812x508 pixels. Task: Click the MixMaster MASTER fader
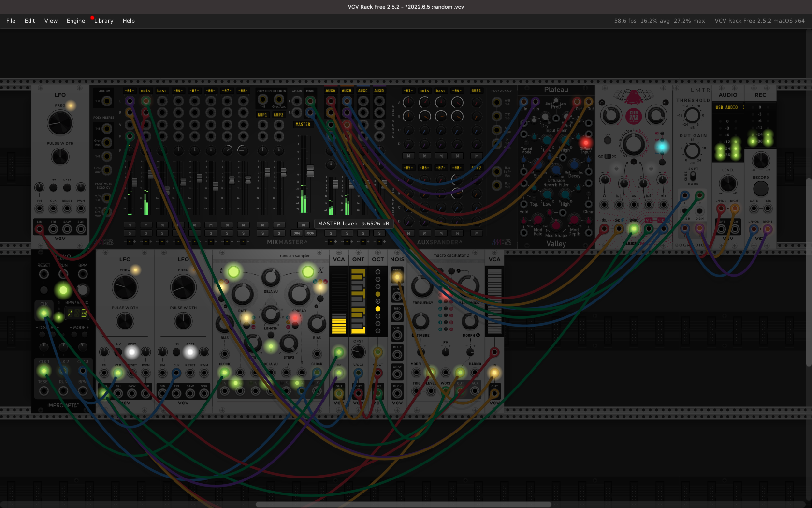pos(310,170)
